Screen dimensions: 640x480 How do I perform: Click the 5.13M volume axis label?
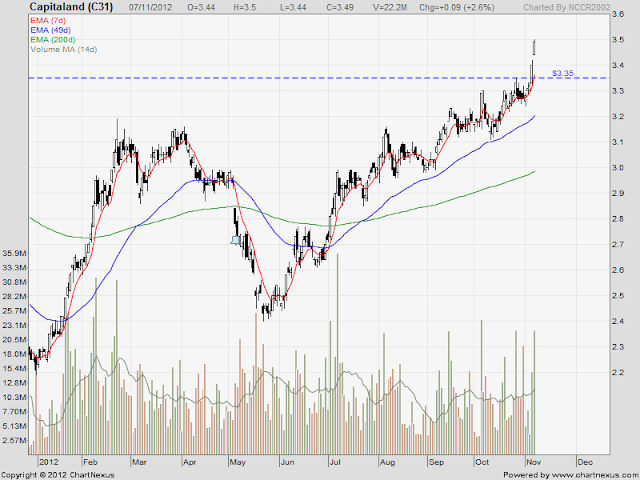click(x=14, y=426)
